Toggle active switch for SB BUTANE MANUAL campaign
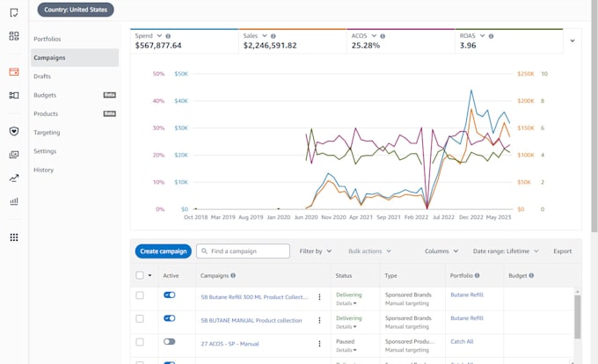598x364 pixels. coord(170,318)
